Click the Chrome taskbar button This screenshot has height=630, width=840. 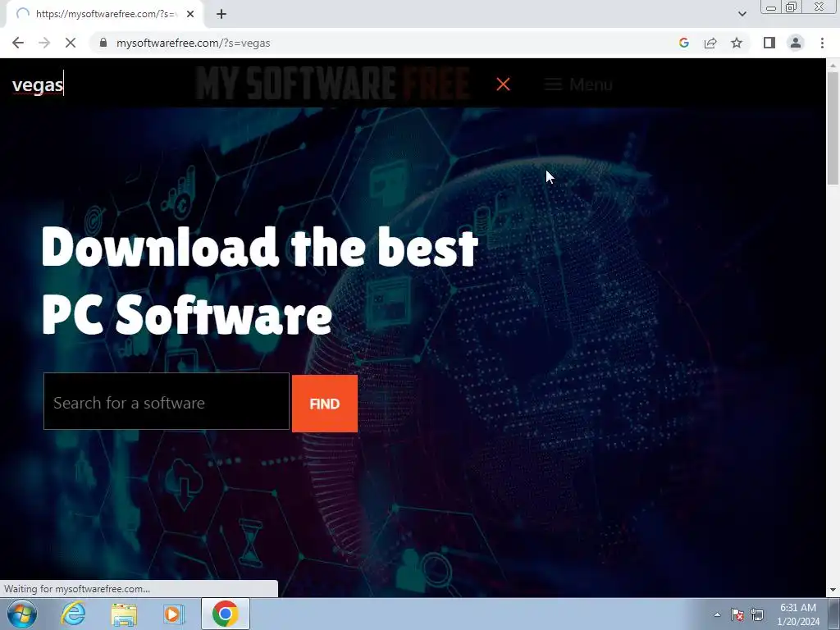[x=225, y=614]
